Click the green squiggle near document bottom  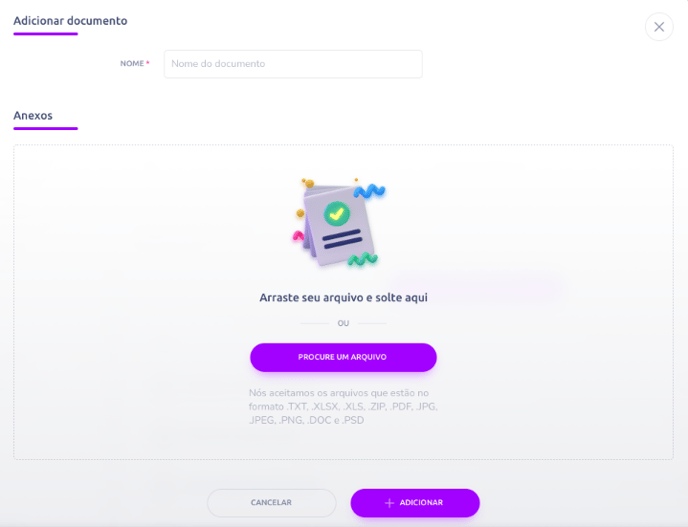coord(362,259)
